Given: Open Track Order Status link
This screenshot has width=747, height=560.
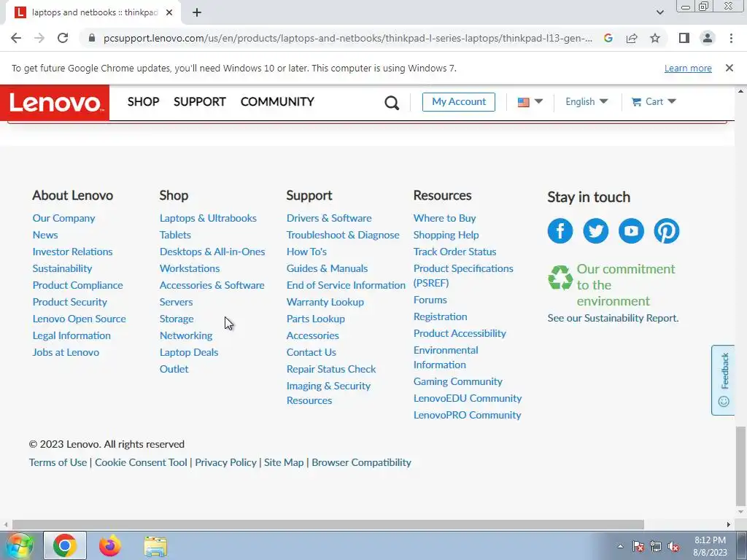Looking at the screenshot, I should (454, 252).
